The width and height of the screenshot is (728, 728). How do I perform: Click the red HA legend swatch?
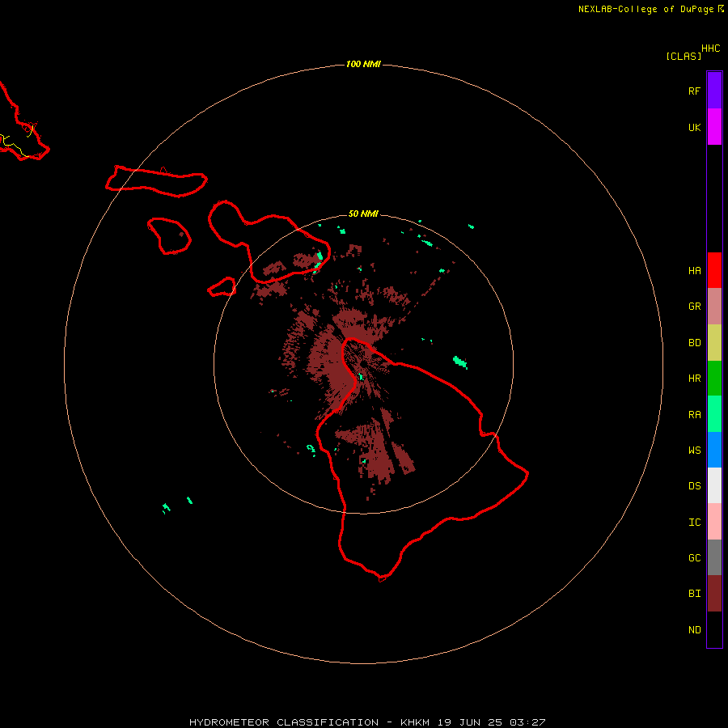714,270
